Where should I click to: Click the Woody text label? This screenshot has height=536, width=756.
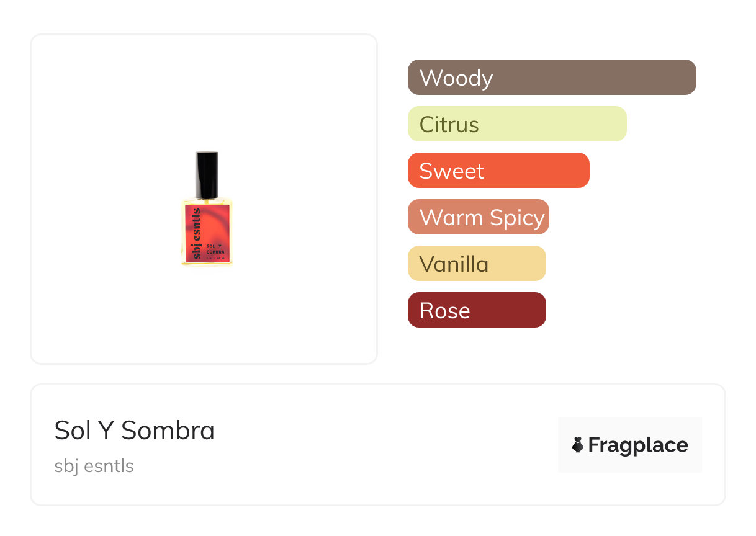point(456,78)
